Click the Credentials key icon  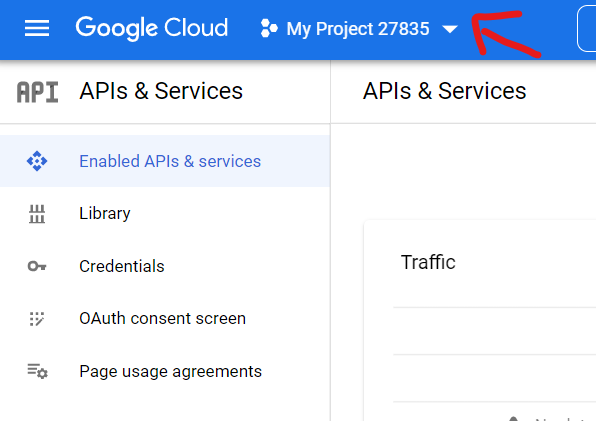click(37, 266)
